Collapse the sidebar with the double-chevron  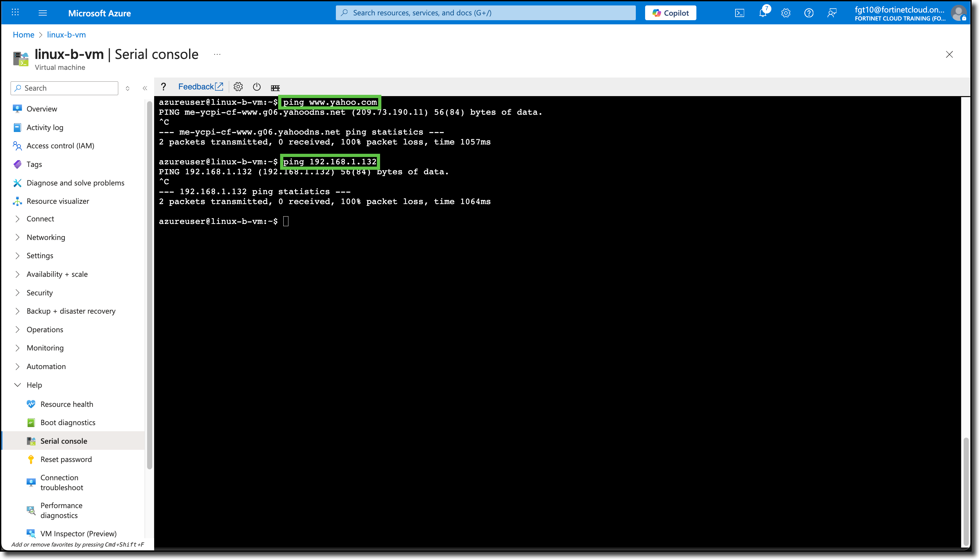145,88
